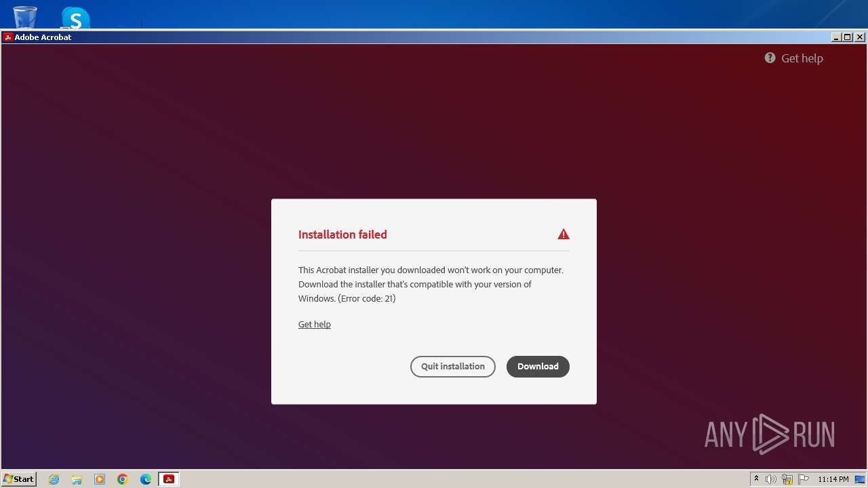Image resolution: width=868 pixels, height=488 pixels.
Task: Click the red warning triangle icon
Action: 564,235
